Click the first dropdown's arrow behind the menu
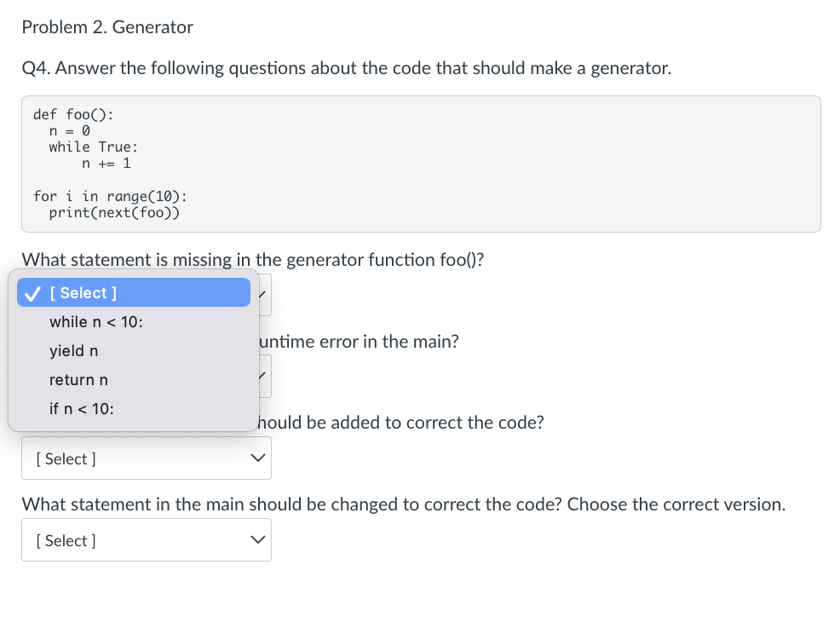Screen dimensions: 840x634 [x=263, y=295]
